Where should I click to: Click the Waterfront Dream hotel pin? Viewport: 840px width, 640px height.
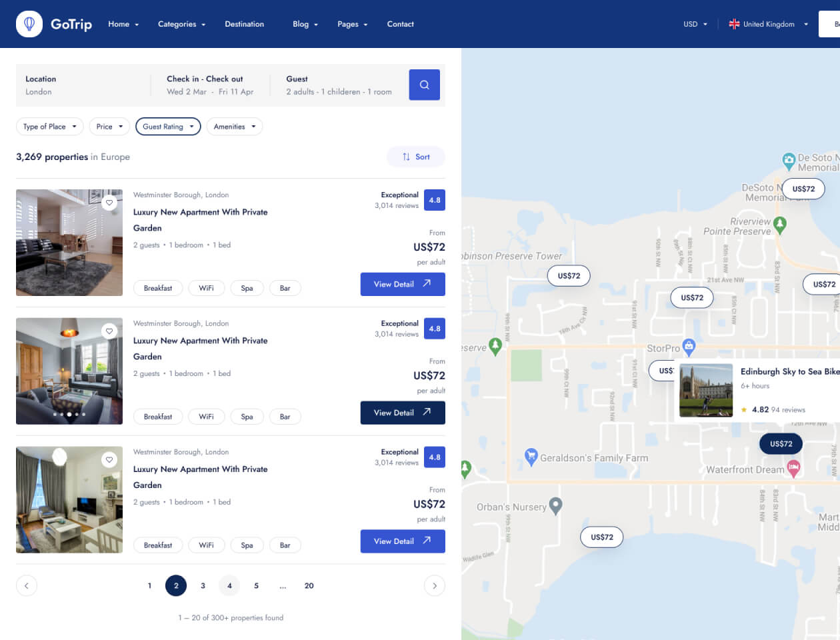click(x=793, y=468)
